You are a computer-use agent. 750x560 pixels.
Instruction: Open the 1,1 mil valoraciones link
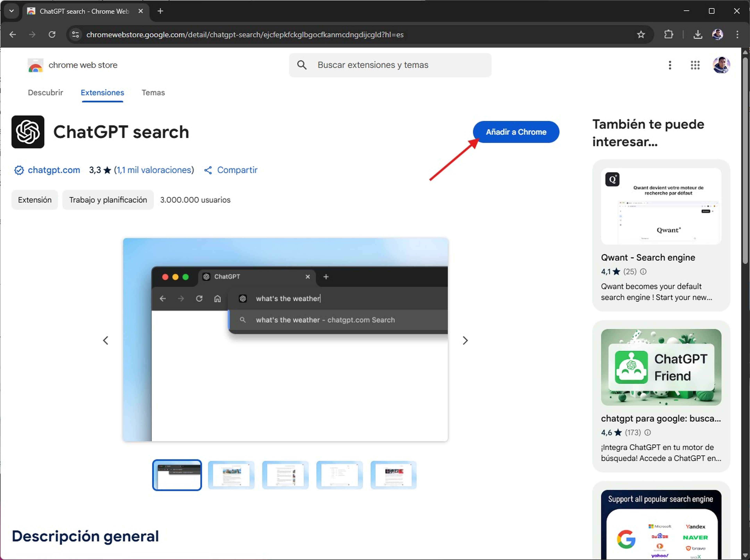(x=154, y=170)
